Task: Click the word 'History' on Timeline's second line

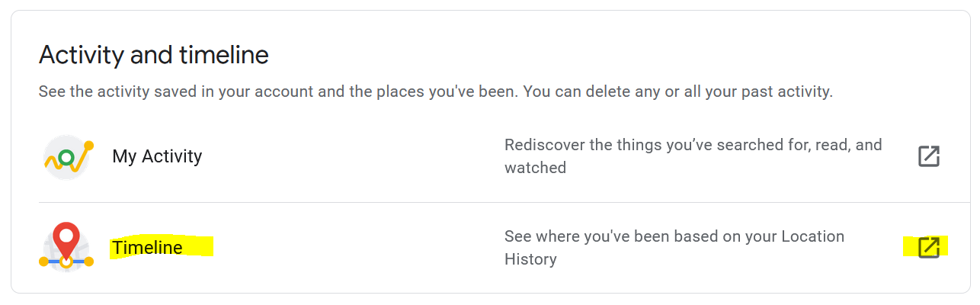Action: [530, 259]
